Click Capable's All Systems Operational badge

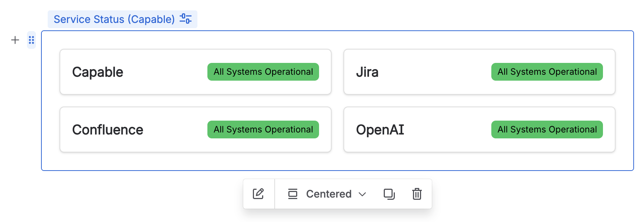(263, 72)
